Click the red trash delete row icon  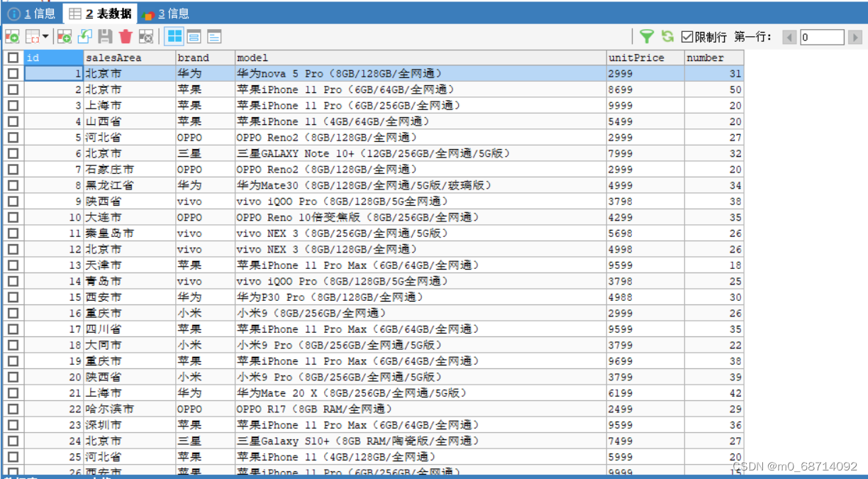[x=126, y=36]
